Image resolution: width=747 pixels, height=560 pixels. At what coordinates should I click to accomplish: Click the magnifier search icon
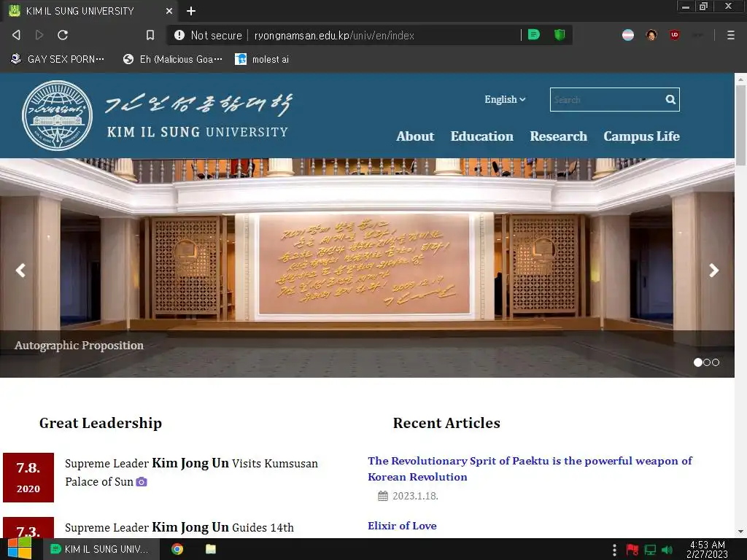click(670, 99)
